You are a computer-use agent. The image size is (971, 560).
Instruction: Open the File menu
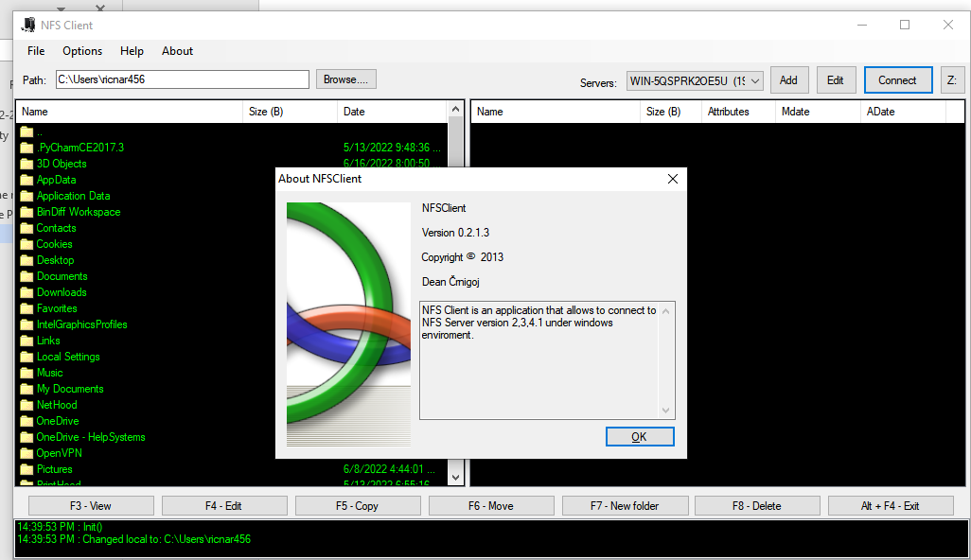click(36, 51)
